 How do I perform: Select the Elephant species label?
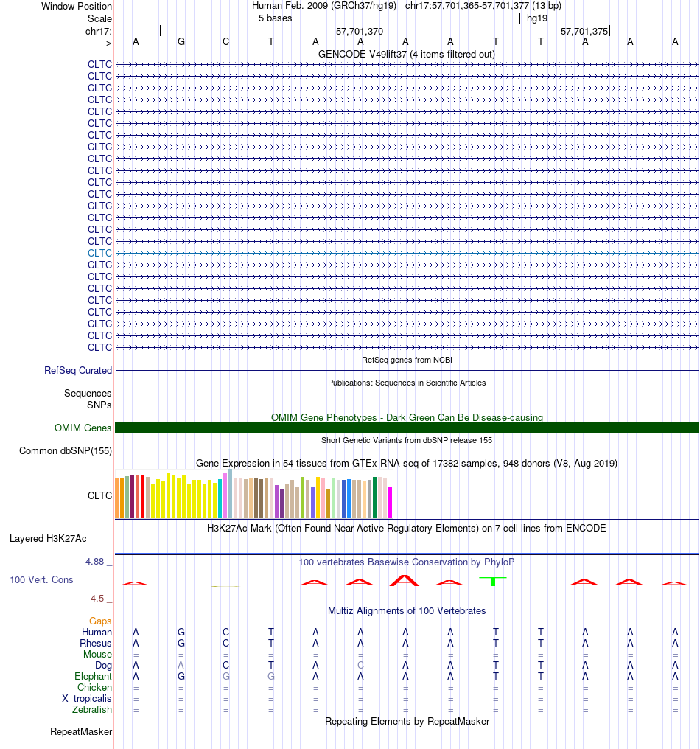coord(93,677)
